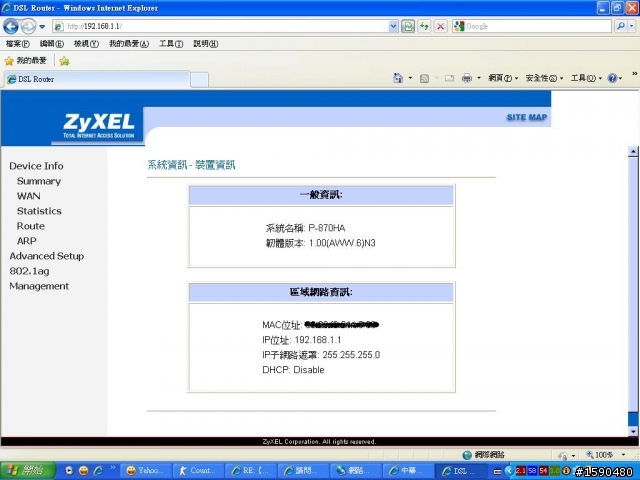Select the DSL Router browser tab
This screenshot has width=640, height=480.
96,79
